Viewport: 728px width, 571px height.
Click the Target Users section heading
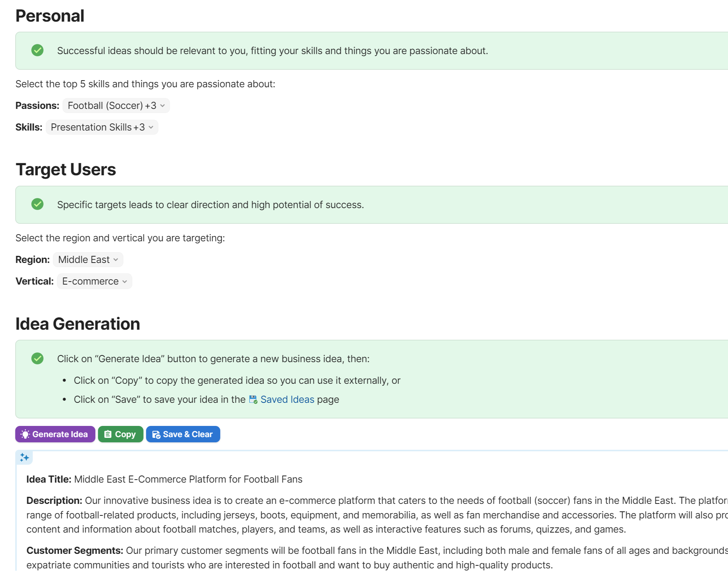[66, 170]
